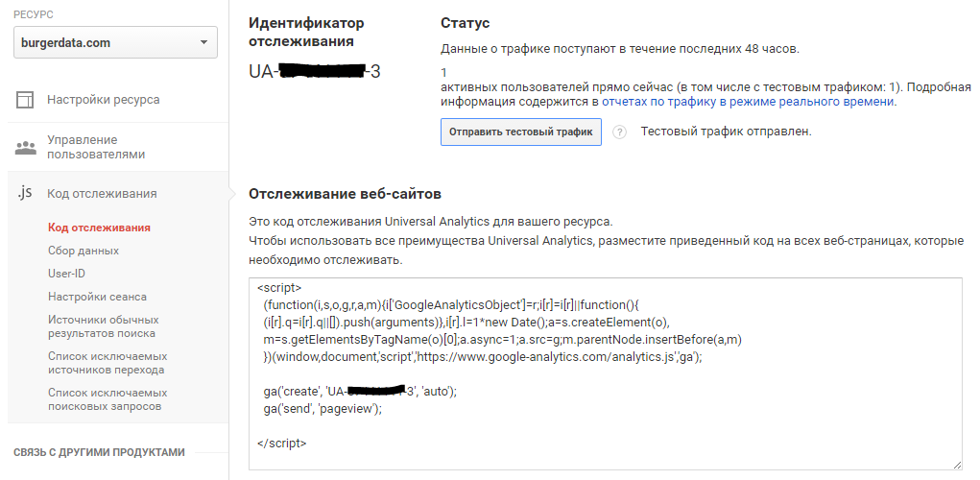Click the .js Код отслеживания icon
980x480 pixels.
(x=26, y=193)
